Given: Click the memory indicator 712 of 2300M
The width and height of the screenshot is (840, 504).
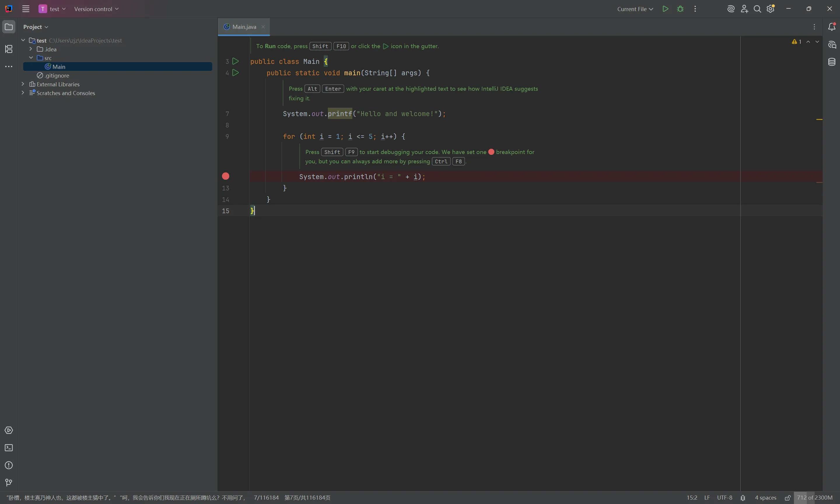Looking at the screenshot, I should point(815,498).
